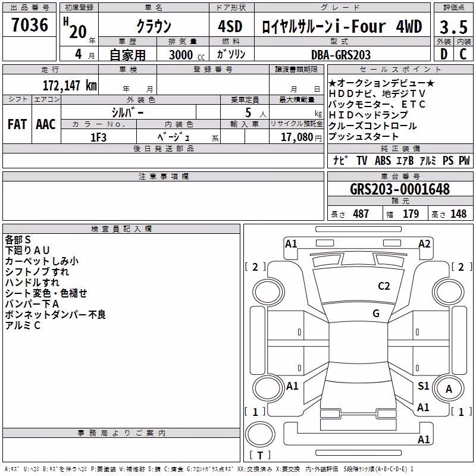Click the mileage 172,147 km
The width and height of the screenshot is (476, 476).
tap(70, 86)
